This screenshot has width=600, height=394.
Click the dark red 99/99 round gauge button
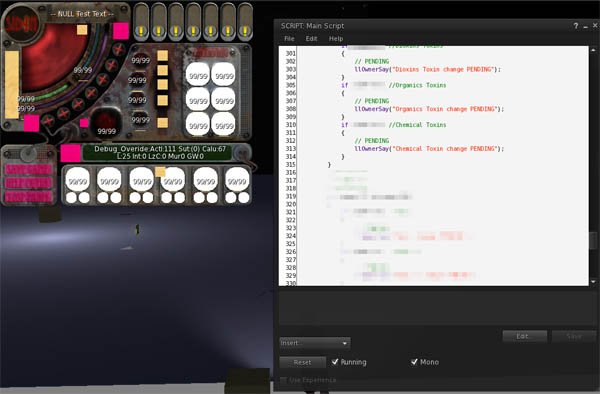tap(106, 122)
